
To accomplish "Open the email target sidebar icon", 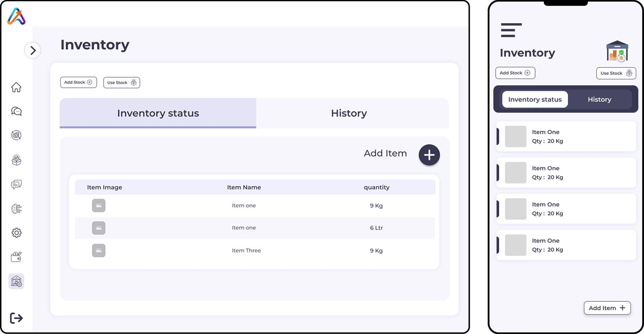I will point(16,135).
